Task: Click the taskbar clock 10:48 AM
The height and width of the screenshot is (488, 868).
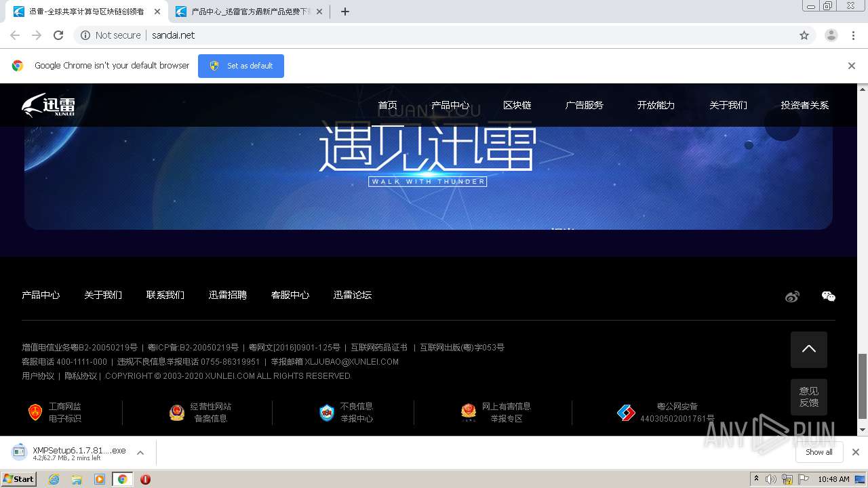Action: tap(833, 479)
